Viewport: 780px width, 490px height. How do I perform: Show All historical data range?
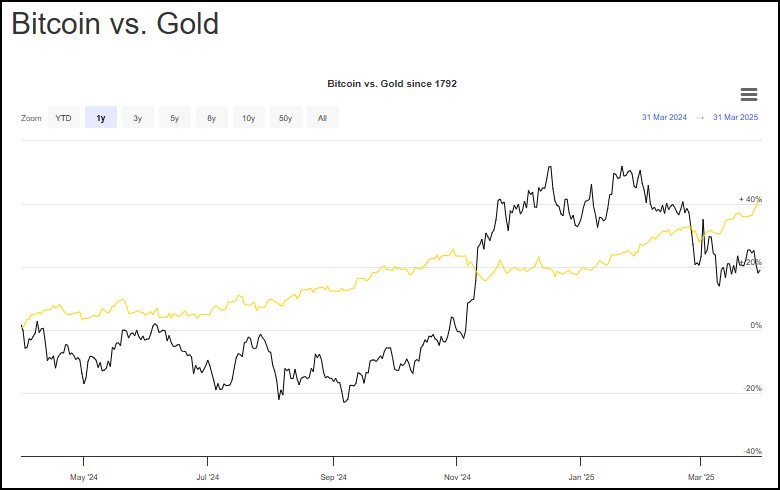coord(322,118)
